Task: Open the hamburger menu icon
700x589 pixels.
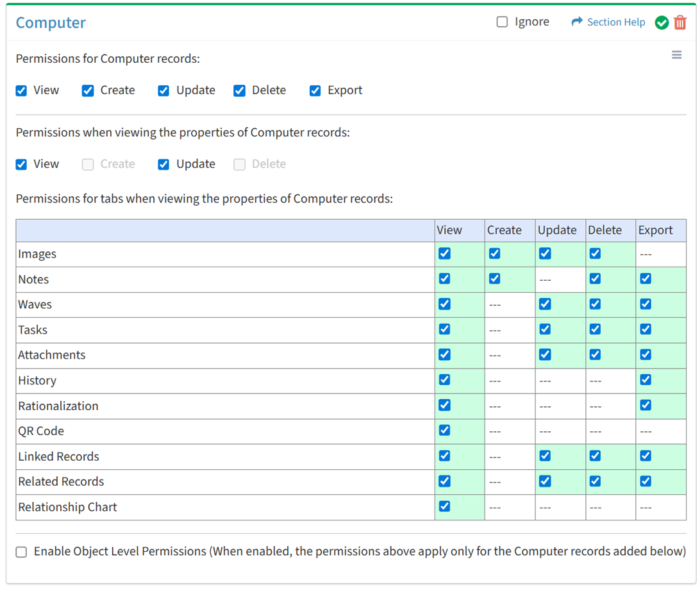Action: (676, 55)
